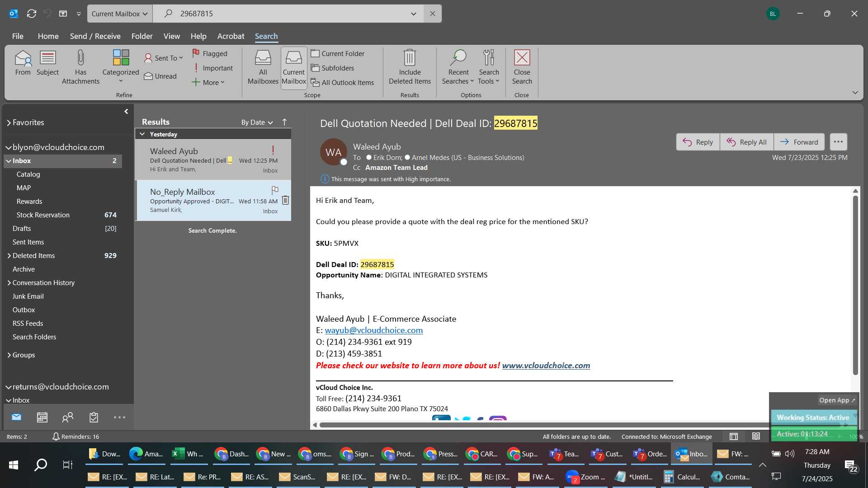Filter search by Subject
The height and width of the screenshot is (488, 868).
click(x=47, y=63)
